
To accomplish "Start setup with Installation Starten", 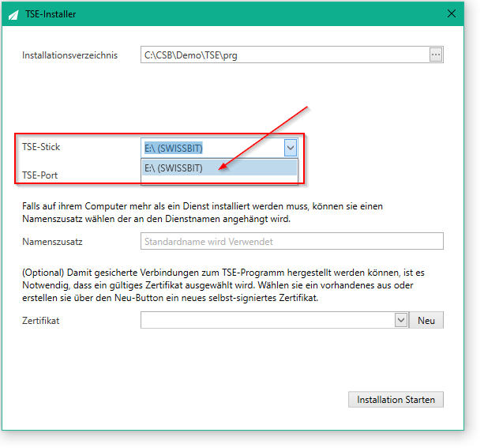I will coord(396,400).
